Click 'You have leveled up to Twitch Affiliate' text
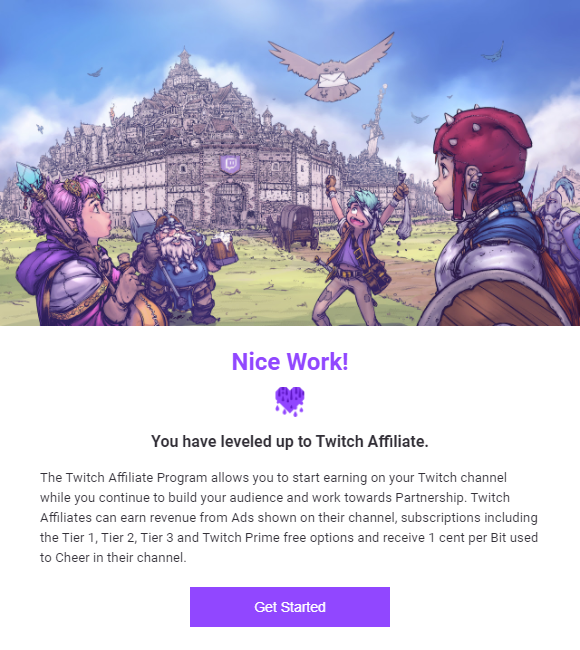Screen dimensions: 580x650 [290, 441]
